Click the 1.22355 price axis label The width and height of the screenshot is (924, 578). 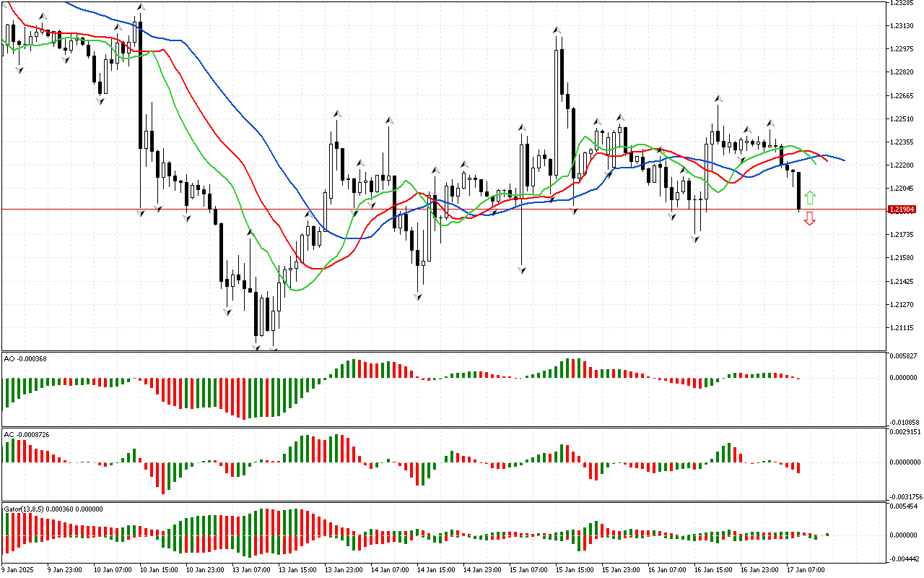901,142
